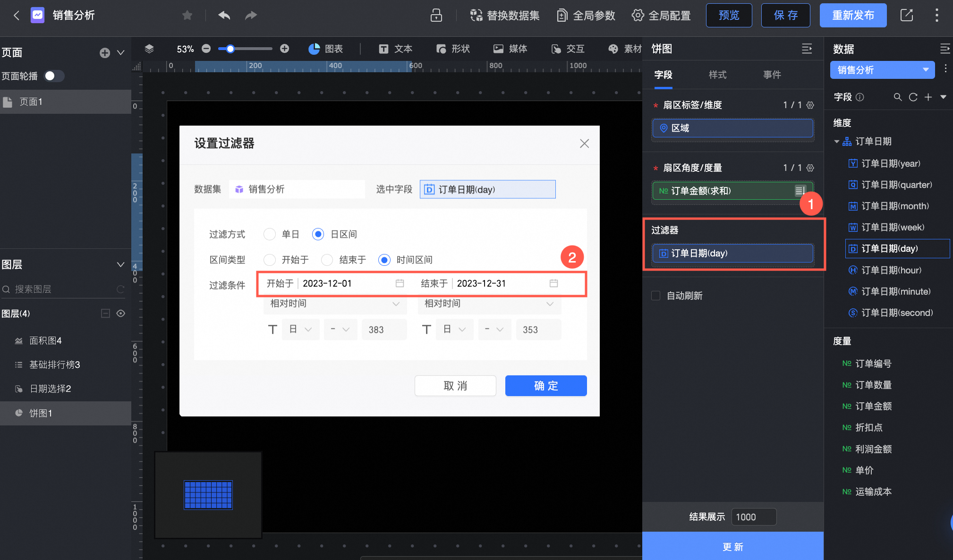Image resolution: width=953 pixels, height=560 pixels.
Task: Open the 形状 shape components menu
Action: coord(453,49)
